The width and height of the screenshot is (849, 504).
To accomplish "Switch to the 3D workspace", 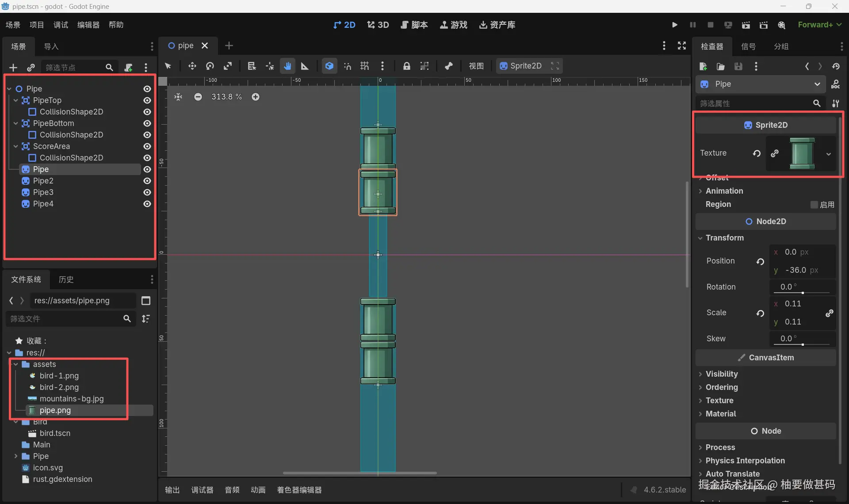I will [378, 25].
